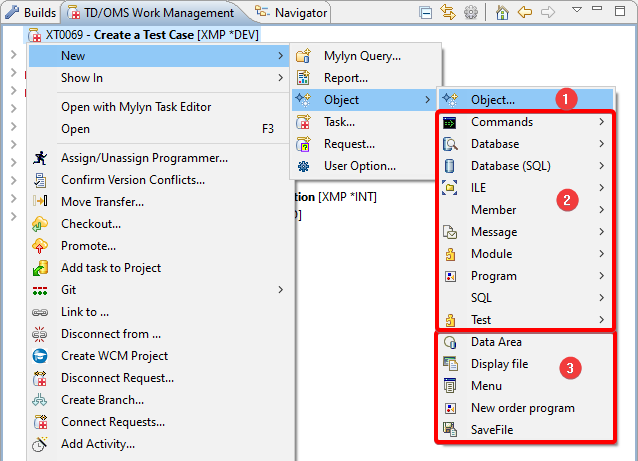Click the forward arrow in view toolbar
The width and height of the screenshot is (638, 461).
[x=546, y=13]
